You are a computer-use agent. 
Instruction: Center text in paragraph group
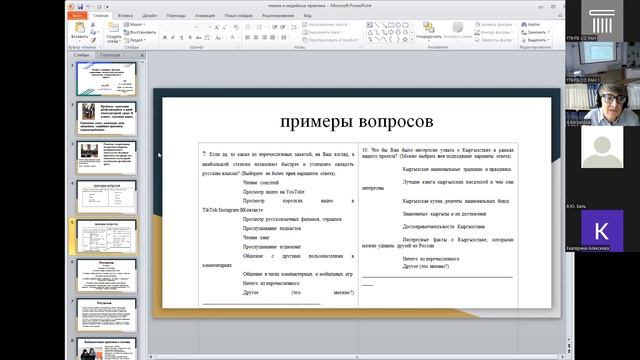pyautogui.click(x=256, y=38)
